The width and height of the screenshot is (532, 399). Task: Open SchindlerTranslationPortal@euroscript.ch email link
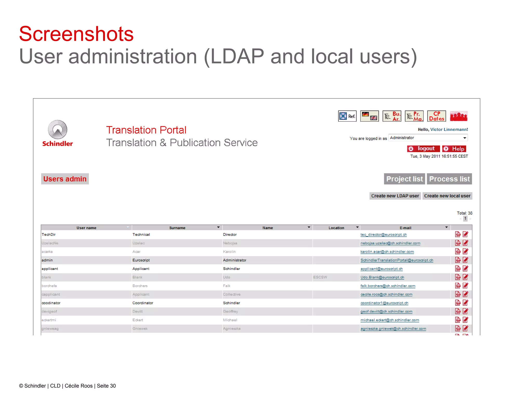[397, 260]
